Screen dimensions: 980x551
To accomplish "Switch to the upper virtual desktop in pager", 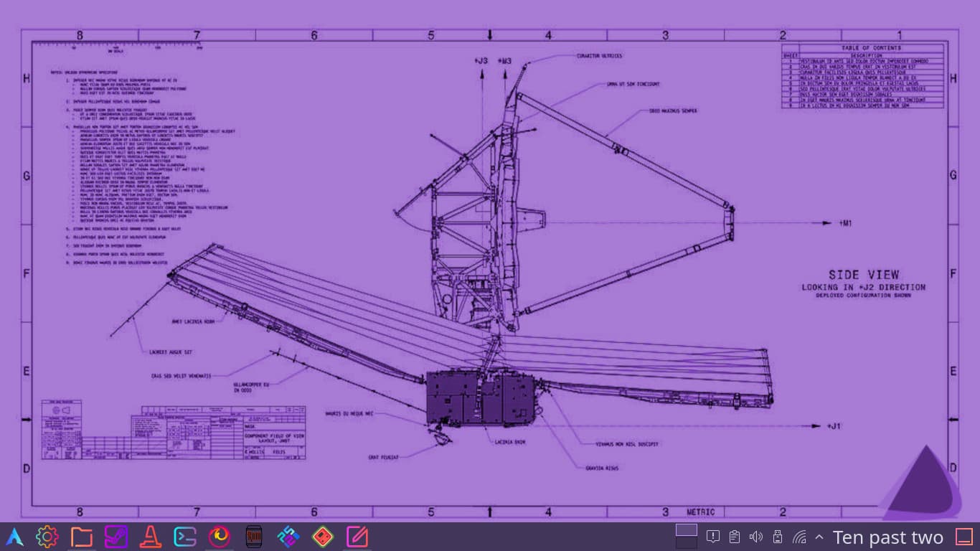I will pos(687,530).
